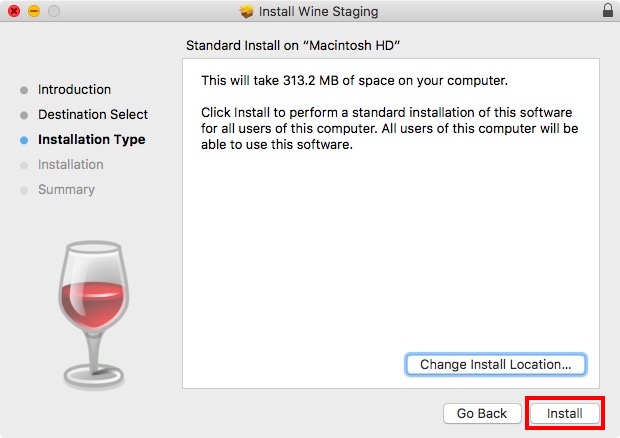Screen dimensions: 620x438
Task: Click the Install Wine Staging window title
Action: [318, 12]
